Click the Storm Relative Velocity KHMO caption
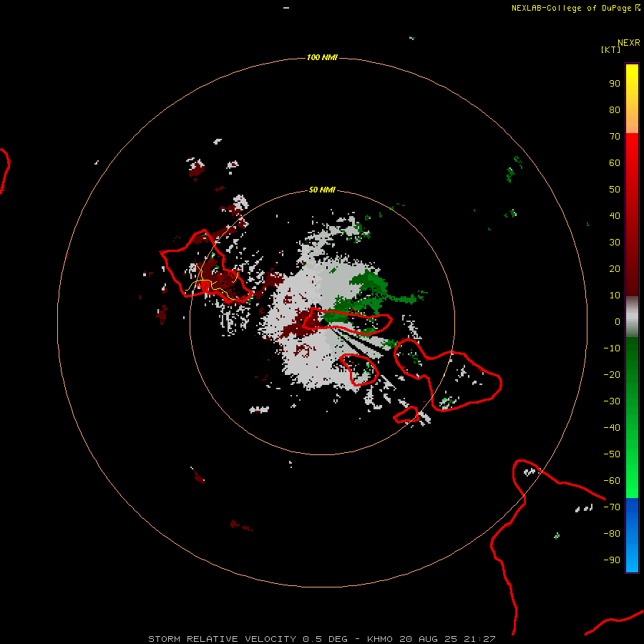644x644 pixels. [322, 639]
